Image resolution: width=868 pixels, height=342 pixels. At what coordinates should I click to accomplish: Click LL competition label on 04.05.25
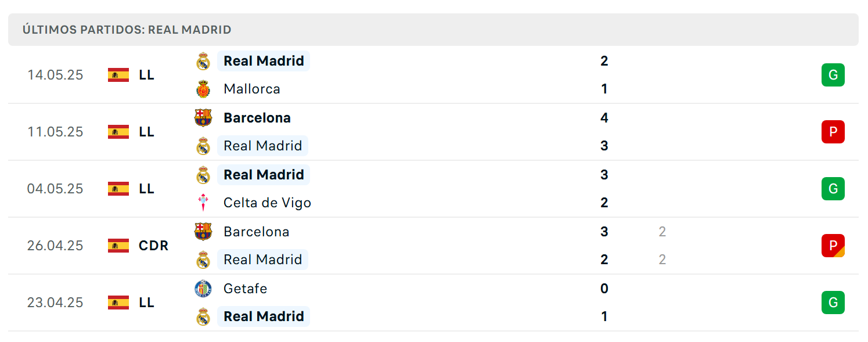[146, 189]
